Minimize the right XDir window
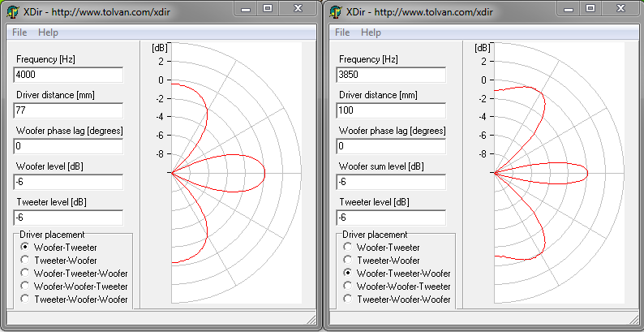 coord(569,9)
